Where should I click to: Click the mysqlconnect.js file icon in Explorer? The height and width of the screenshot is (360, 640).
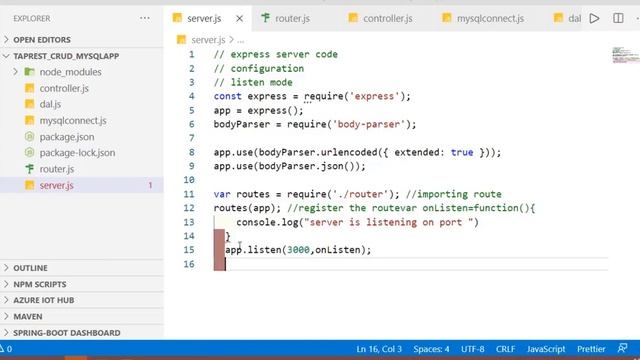click(29, 120)
